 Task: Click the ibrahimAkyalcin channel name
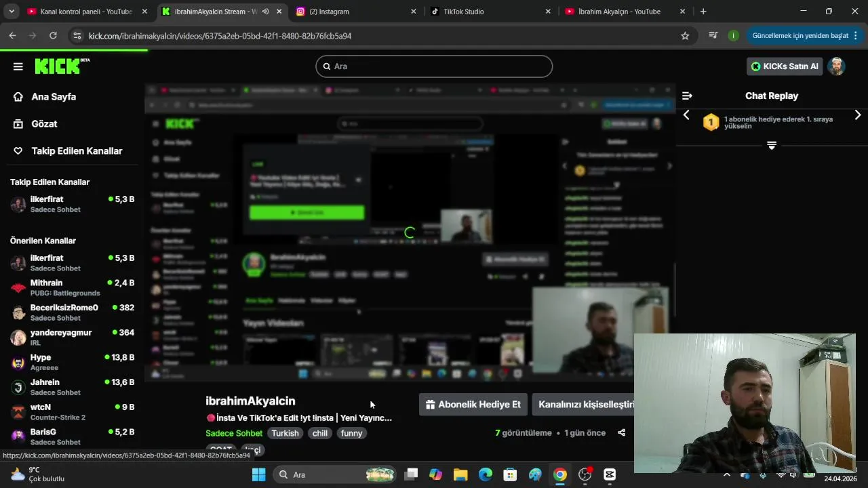pos(250,401)
